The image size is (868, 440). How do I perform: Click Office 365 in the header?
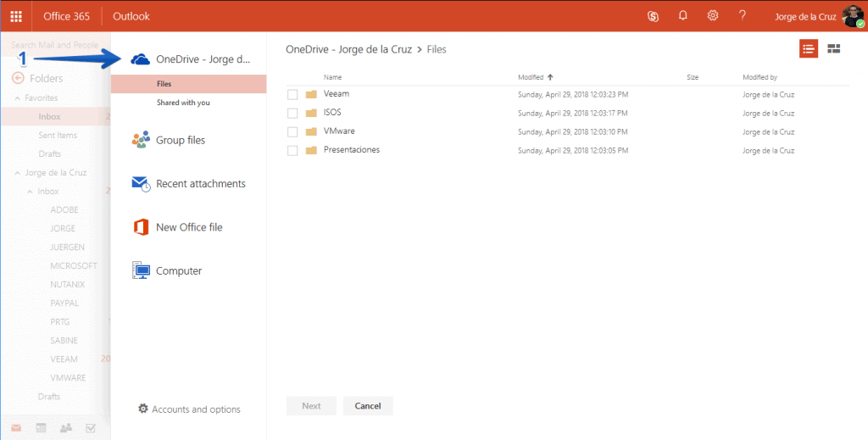click(66, 16)
